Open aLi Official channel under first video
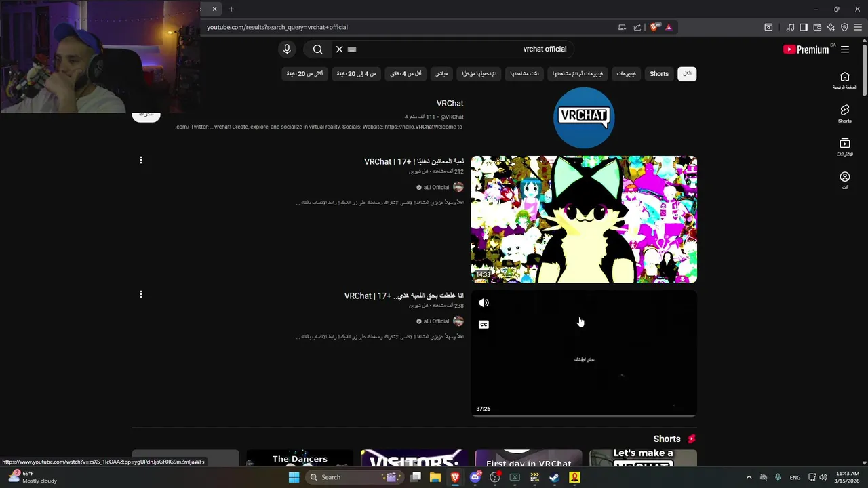 point(435,187)
